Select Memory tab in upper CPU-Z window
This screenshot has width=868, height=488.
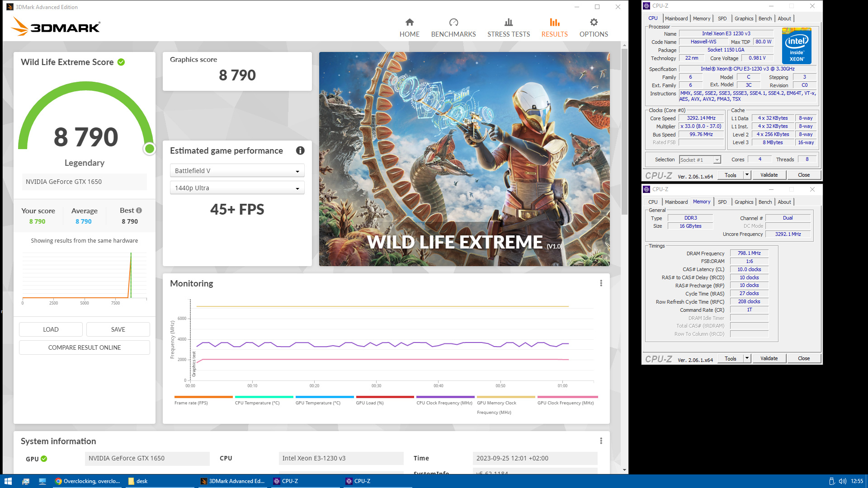point(702,19)
